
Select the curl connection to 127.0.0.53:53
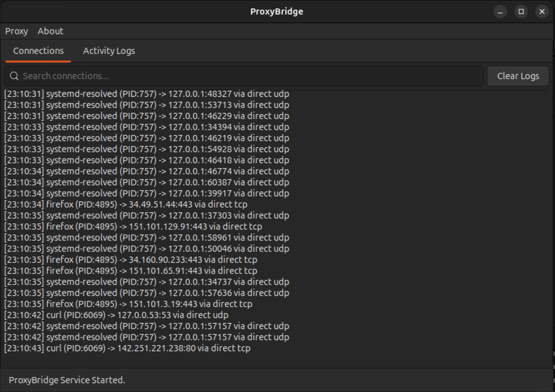116,315
